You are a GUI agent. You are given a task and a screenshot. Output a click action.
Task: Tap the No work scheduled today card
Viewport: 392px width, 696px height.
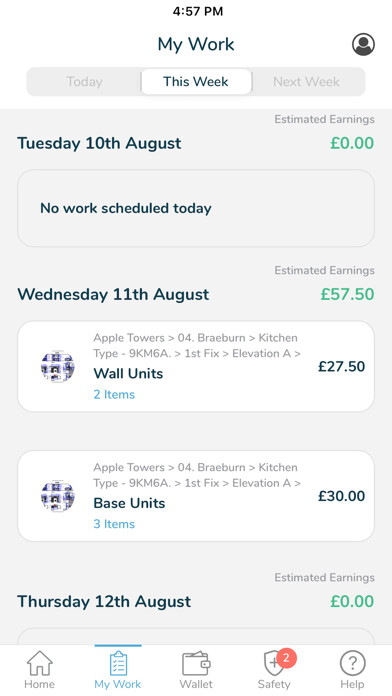(x=196, y=208)
